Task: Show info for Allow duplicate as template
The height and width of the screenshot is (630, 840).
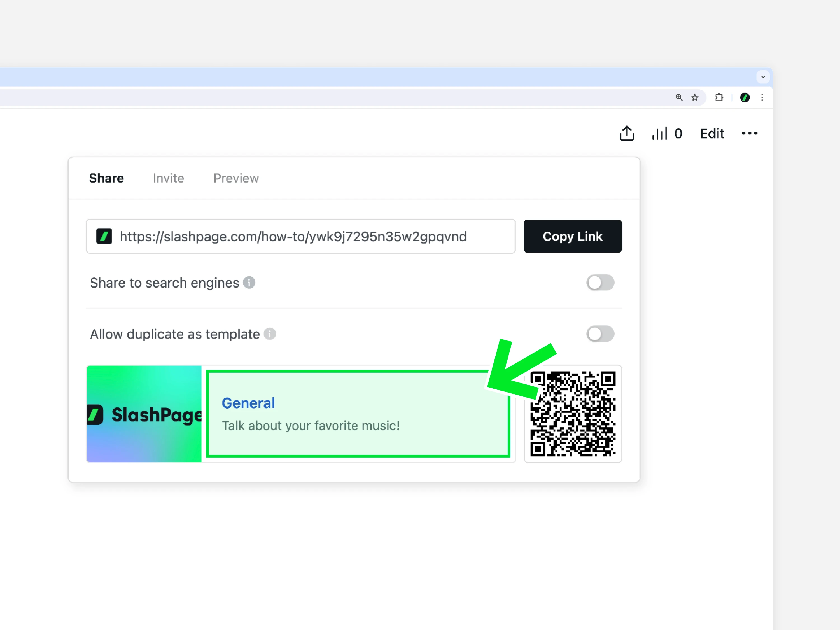Action: [270, 334]
